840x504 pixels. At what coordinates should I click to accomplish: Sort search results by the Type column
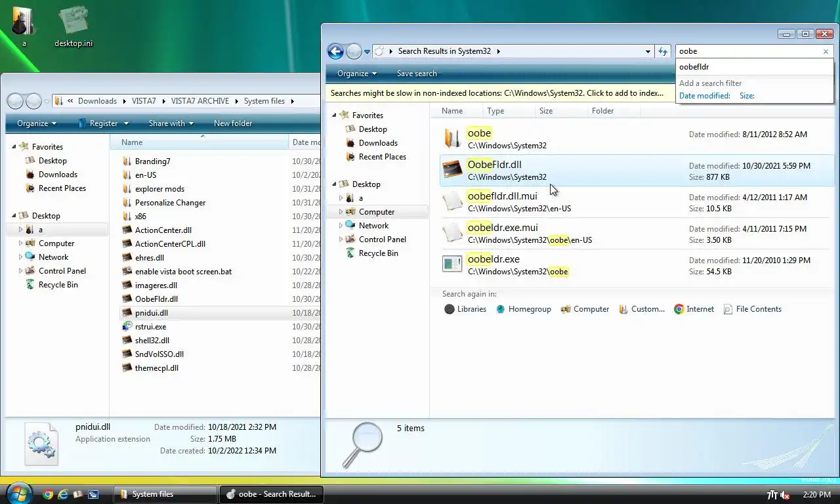click(509, 111)
